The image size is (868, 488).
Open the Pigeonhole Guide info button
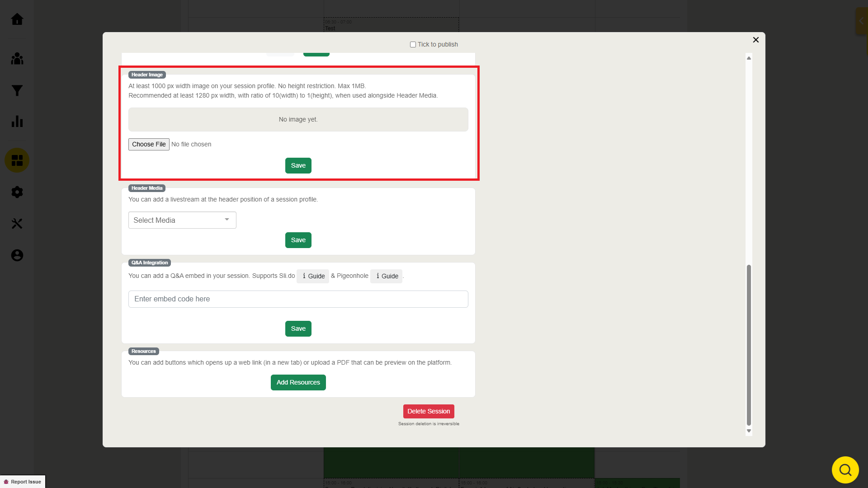[x=387, y=276]
